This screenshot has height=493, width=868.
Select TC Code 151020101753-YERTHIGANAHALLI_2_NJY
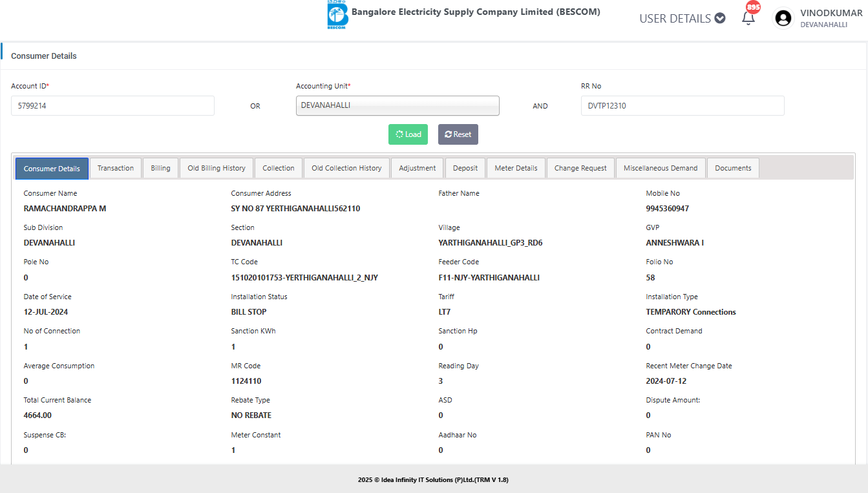pos(304,278)
